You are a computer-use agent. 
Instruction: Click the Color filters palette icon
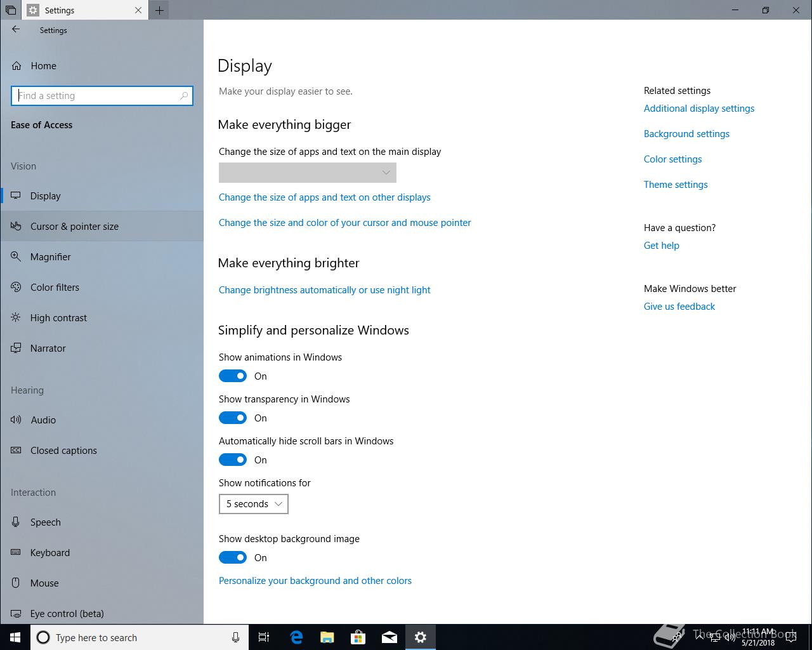[x=16, y=287]
